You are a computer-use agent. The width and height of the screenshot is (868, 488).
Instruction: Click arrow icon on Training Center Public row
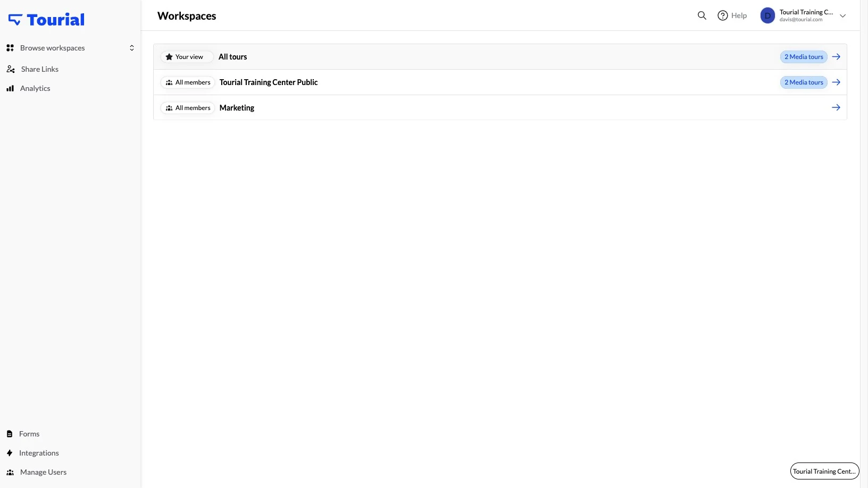(836, 82)
